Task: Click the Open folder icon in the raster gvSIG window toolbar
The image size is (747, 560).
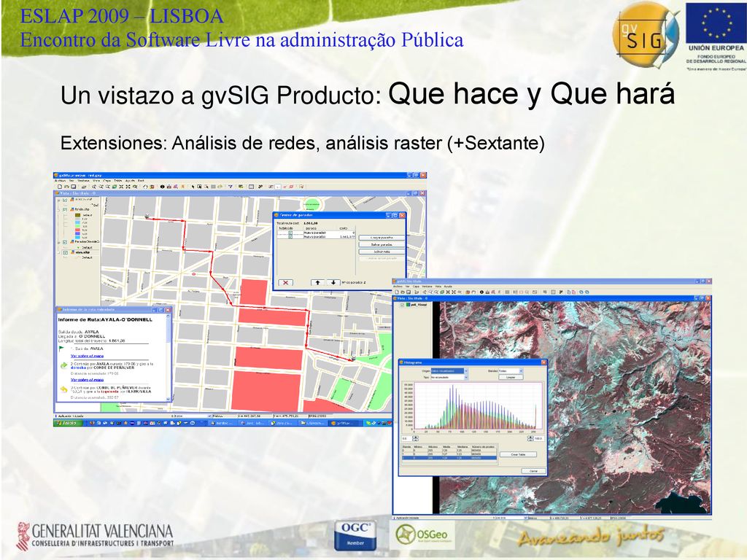Action: [x=403, y=292]
